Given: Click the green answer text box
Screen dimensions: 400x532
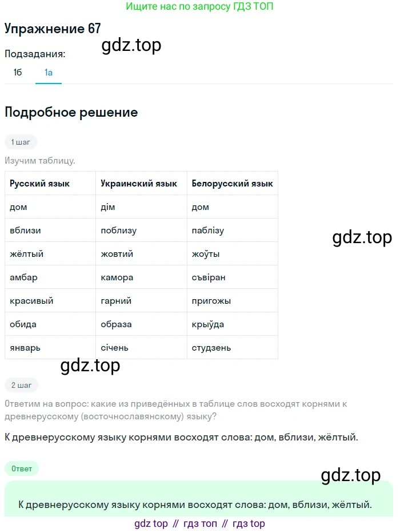Looking at the screenshot, I should click(198, 501).
